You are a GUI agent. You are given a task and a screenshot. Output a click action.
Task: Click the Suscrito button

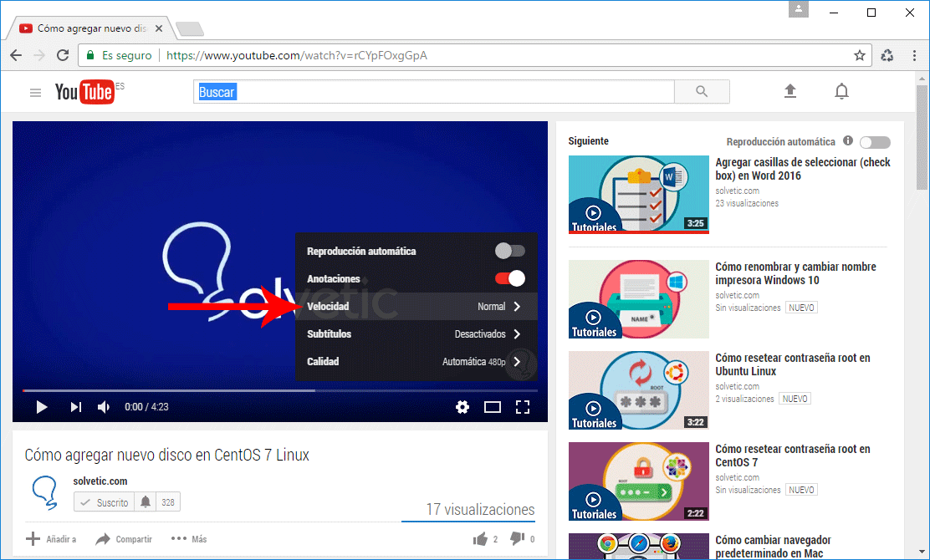tap(105, 502)
